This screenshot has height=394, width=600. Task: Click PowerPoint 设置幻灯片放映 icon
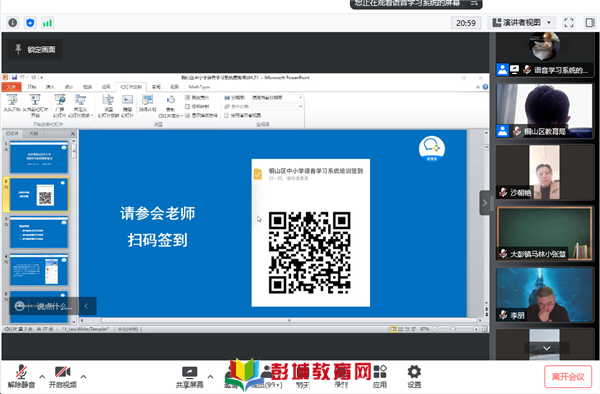(108, 100)
